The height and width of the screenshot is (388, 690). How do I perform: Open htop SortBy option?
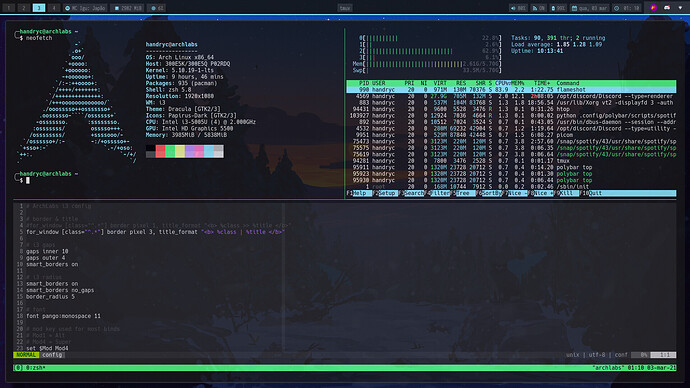click(489, 193)
